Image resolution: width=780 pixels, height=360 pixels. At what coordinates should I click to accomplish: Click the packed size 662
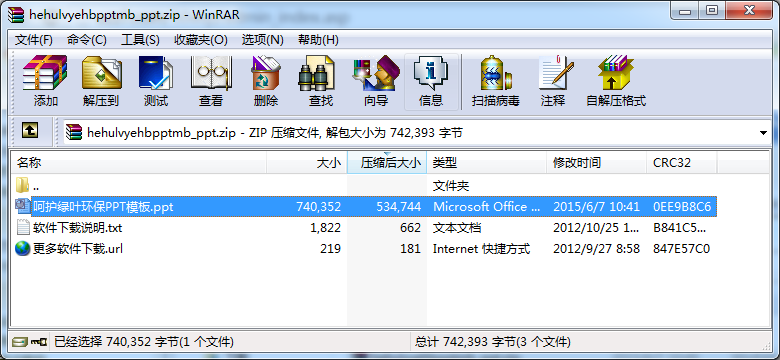410,228
